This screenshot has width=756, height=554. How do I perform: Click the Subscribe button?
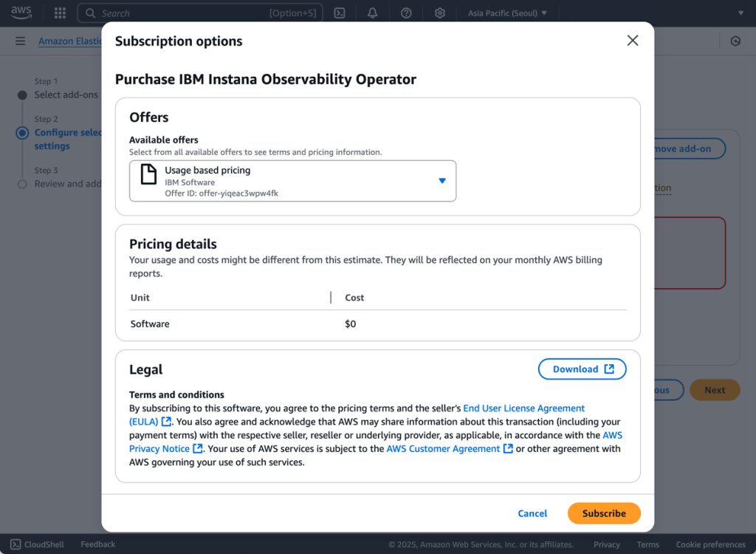click(604, 513)
